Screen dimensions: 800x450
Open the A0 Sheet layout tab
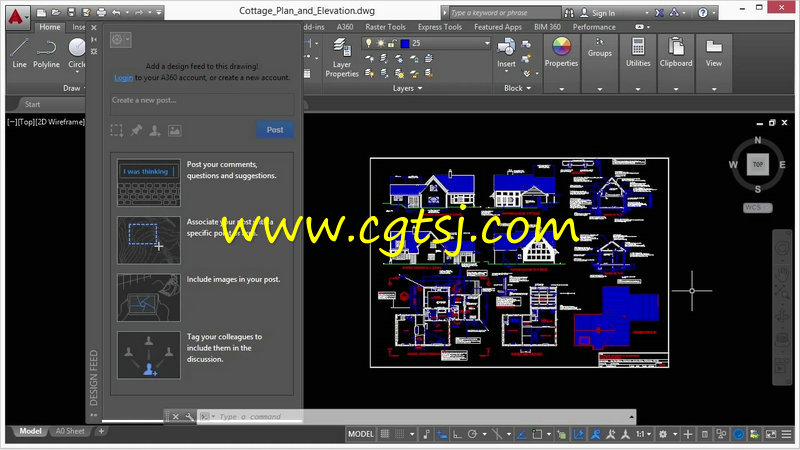[x=70, y=431]
